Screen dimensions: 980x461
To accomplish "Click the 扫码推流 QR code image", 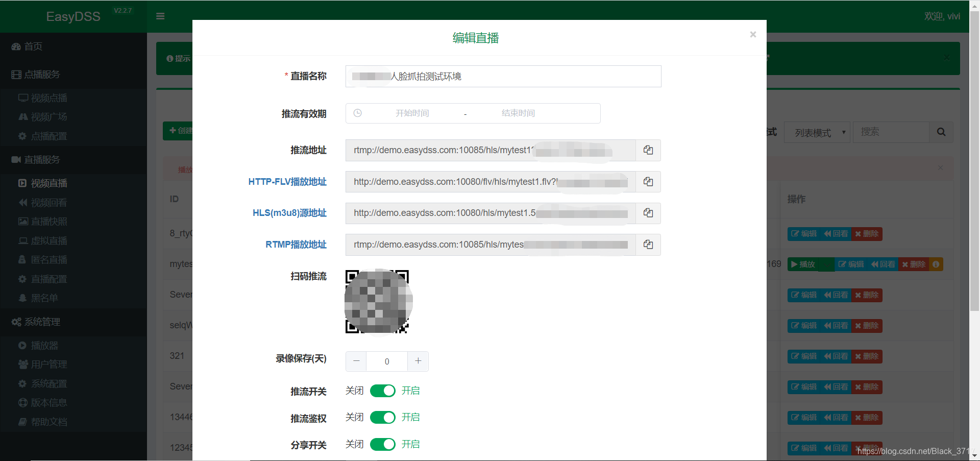I will click(378, 302).
